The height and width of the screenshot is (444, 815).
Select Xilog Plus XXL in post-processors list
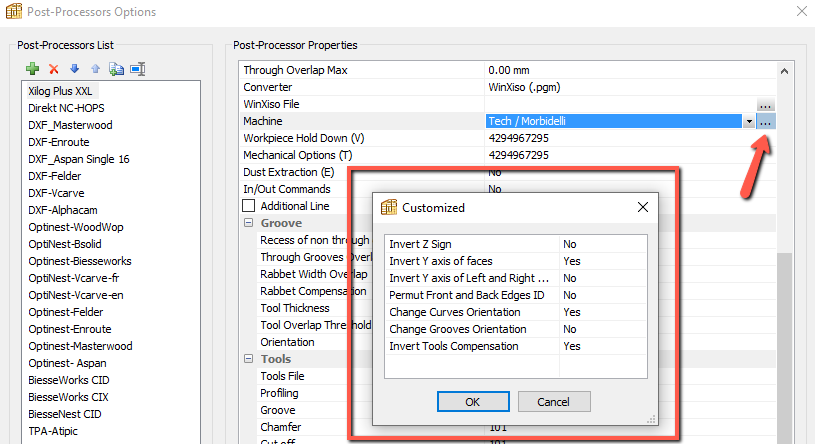[x=60, y=91]
